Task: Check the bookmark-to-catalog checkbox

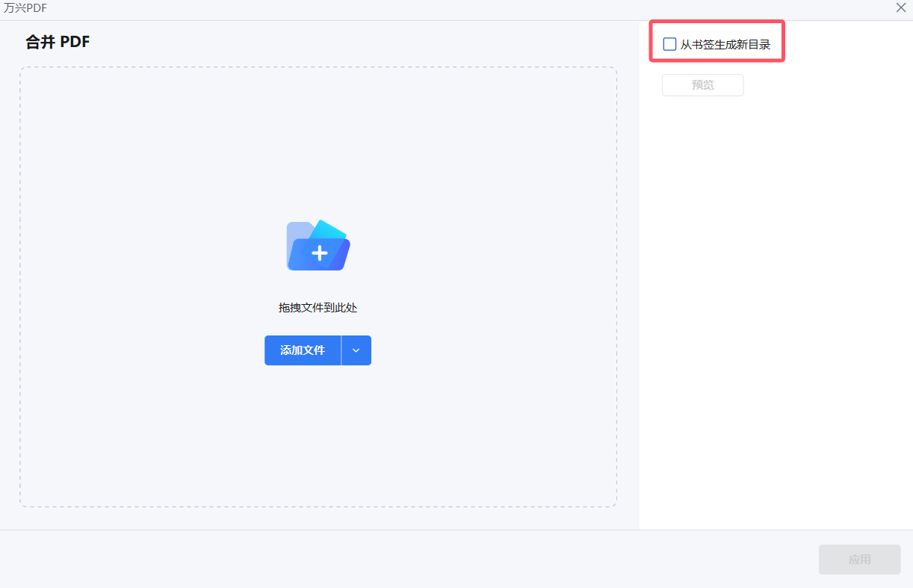Action: click(669, 44)
